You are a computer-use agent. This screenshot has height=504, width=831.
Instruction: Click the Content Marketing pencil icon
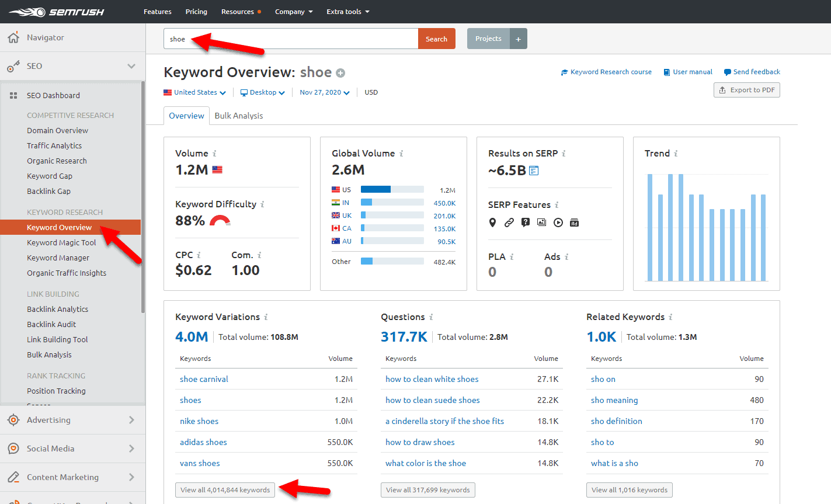(x=13, y=477)
